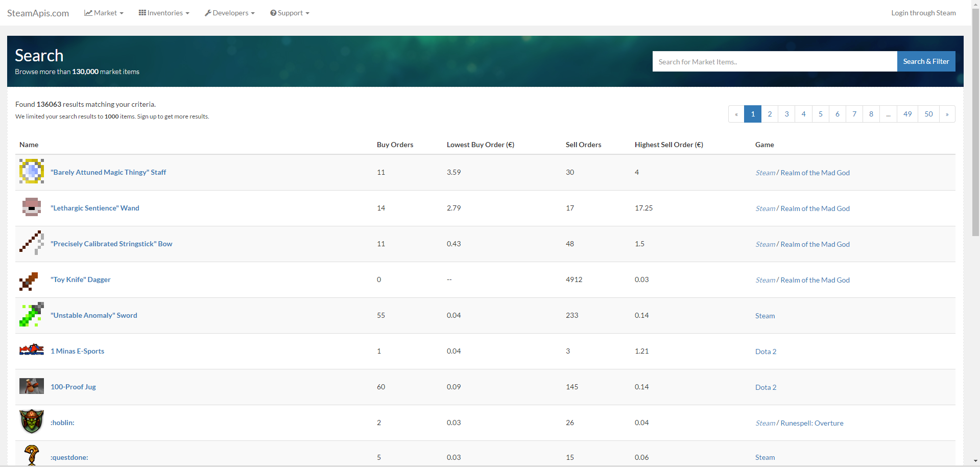
Task: Open the Market dropdown menu
Action: click(x=104, y=13)
